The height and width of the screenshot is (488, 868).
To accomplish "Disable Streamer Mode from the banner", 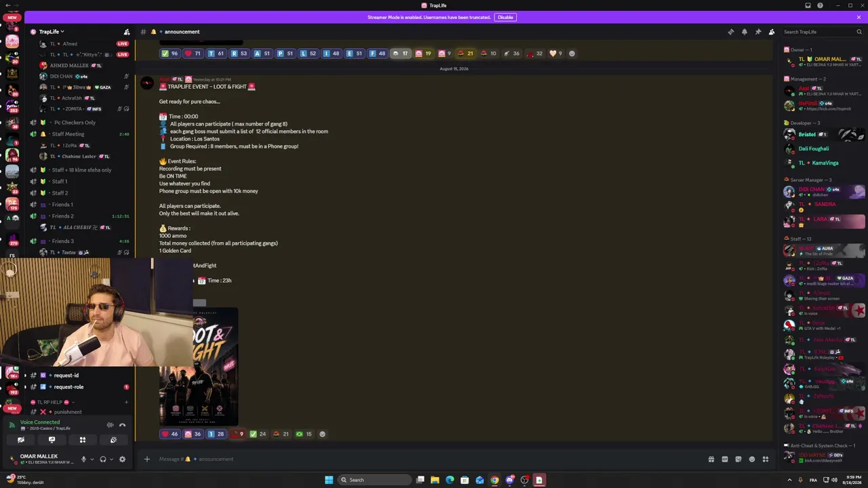I will (505, 17).
